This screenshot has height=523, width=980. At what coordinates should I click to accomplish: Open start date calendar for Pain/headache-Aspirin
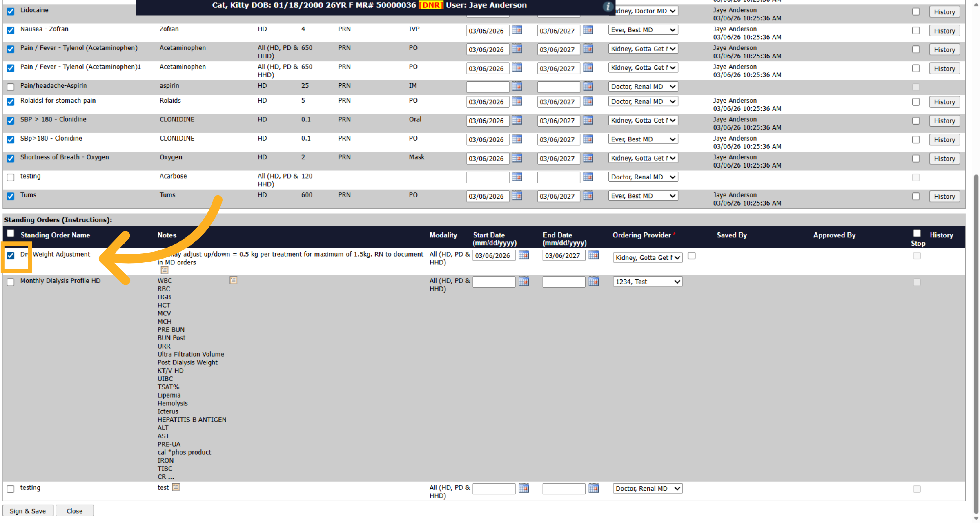517,86
